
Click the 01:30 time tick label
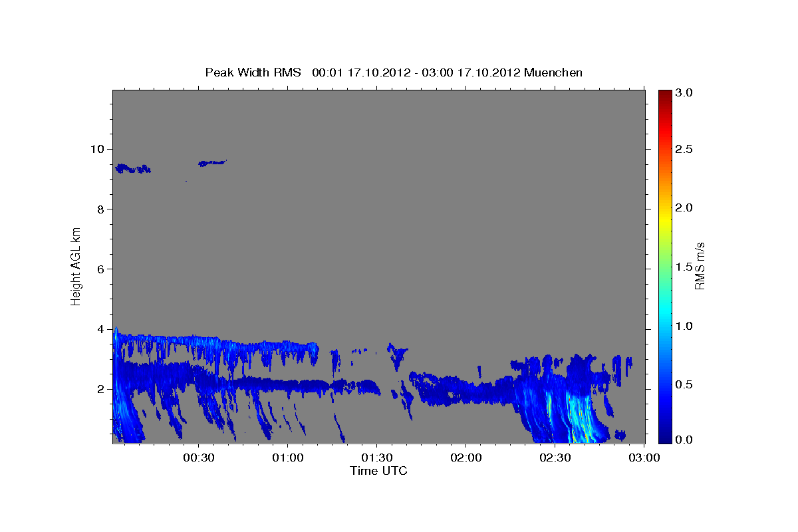[x=376, y=458]
